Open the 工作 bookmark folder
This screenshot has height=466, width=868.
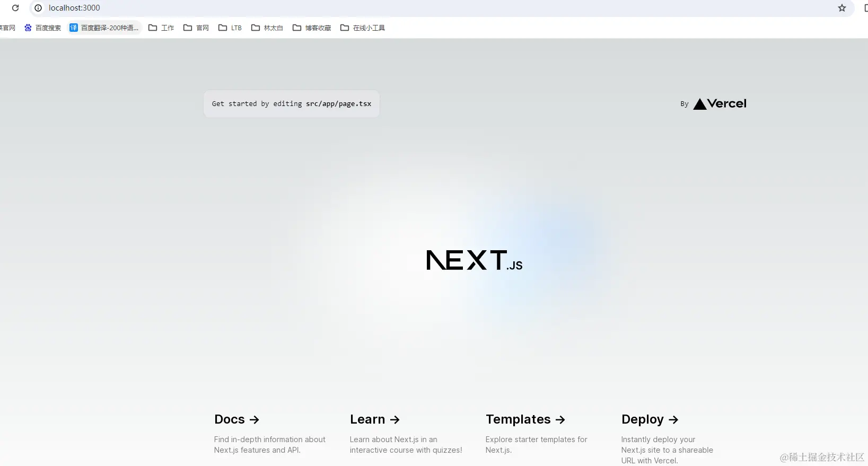click(161, 28)
